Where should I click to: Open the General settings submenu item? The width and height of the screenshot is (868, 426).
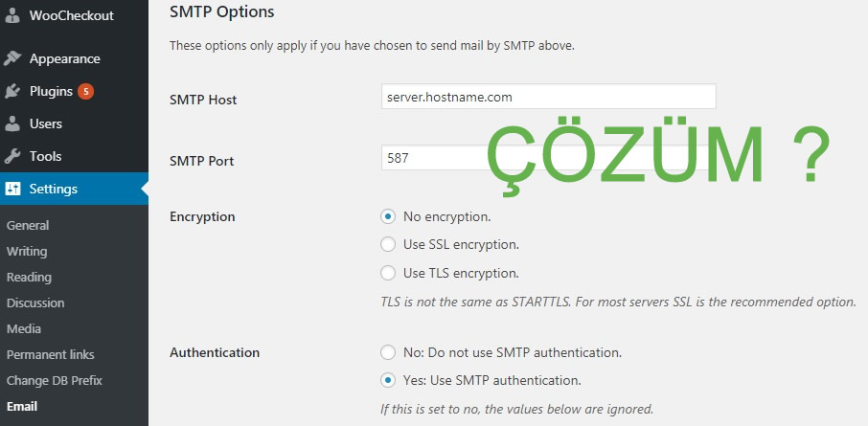tap(28, 226)
